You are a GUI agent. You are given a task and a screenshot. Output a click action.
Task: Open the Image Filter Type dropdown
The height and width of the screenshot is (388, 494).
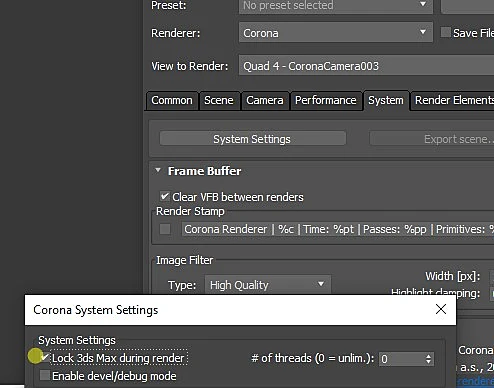click(x=268, y=285)
